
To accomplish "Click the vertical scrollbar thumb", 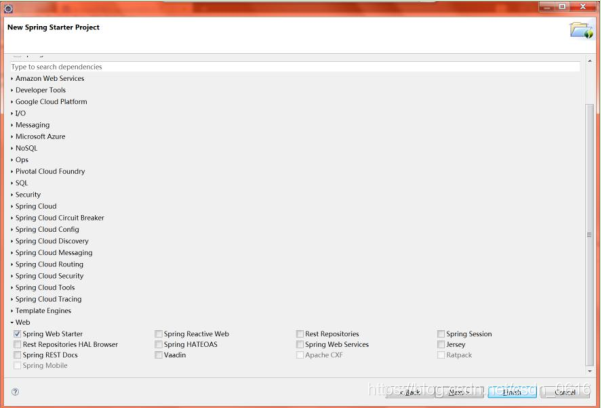I will tap(590, 235).
